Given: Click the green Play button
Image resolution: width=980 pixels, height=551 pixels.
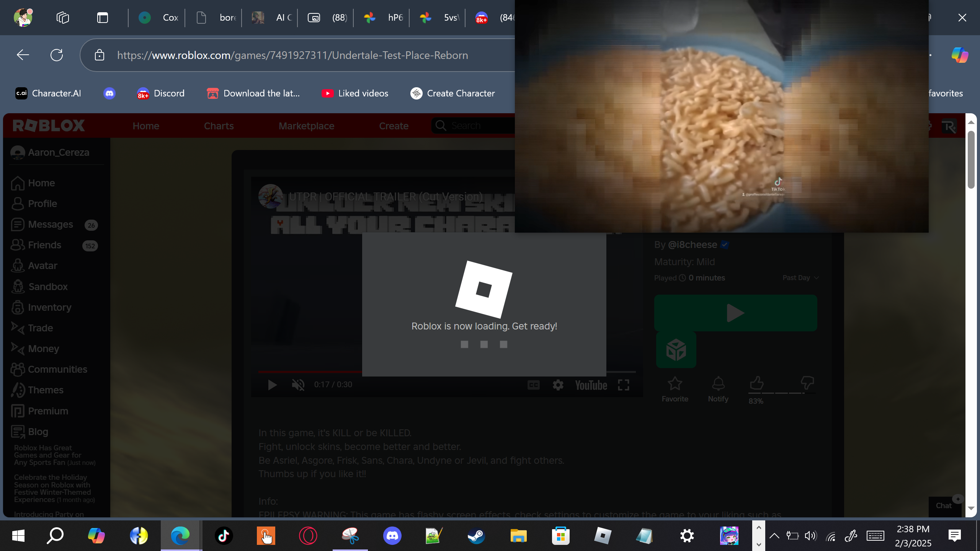Looking at the screenshot, I should tap(735, 313).
